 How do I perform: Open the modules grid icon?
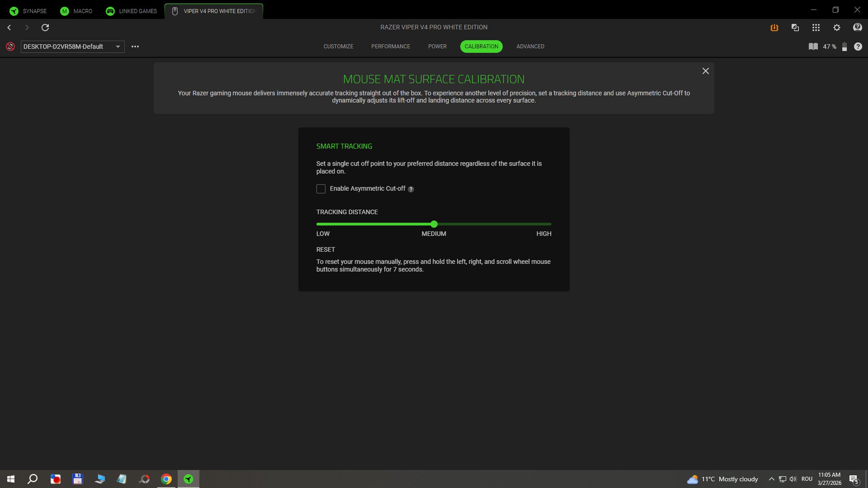click(x=816, y=27)
